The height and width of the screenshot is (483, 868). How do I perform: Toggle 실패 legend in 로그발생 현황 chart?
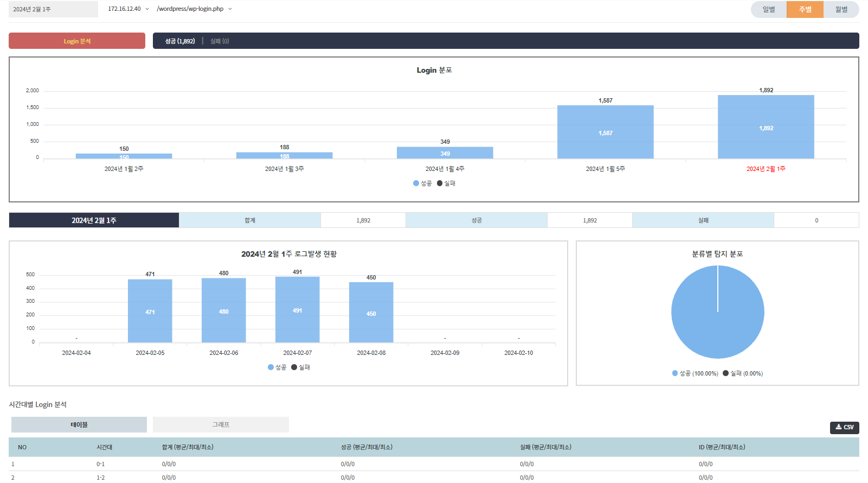tap(301, 367)
